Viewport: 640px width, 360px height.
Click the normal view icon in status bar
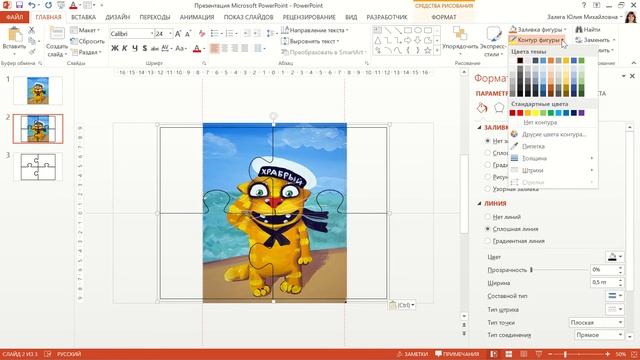pos(494,354)
